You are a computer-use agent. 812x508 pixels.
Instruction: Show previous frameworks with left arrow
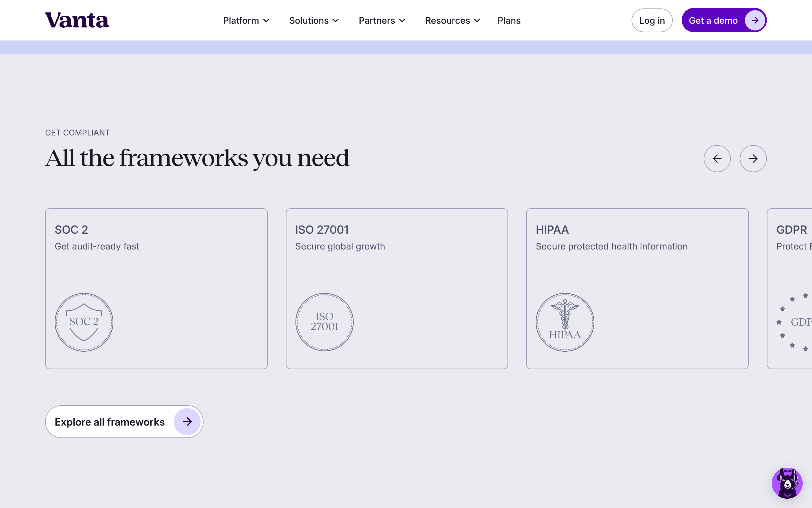pyautogui.click(x=717, y=159)
